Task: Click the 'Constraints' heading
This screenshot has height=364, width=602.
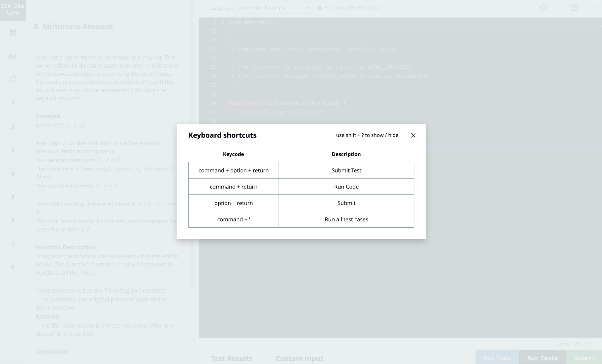Action: (x=52, y=351)
